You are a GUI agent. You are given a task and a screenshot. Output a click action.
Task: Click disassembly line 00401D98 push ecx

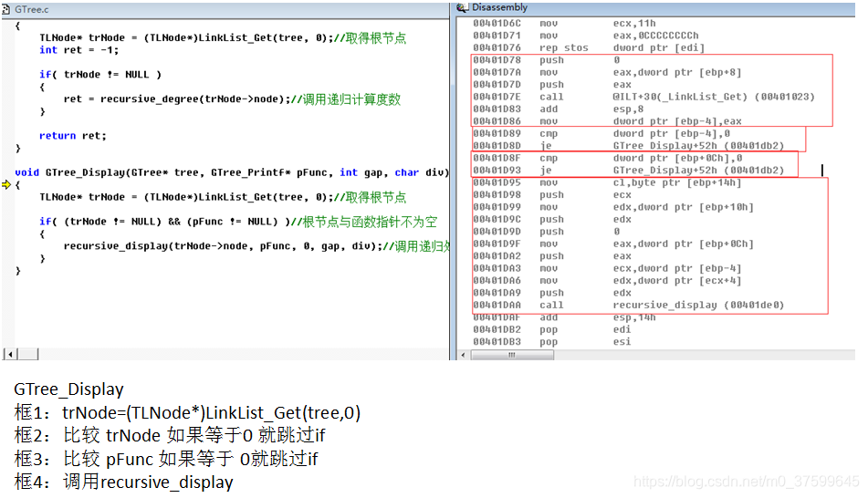click(552, 195)
